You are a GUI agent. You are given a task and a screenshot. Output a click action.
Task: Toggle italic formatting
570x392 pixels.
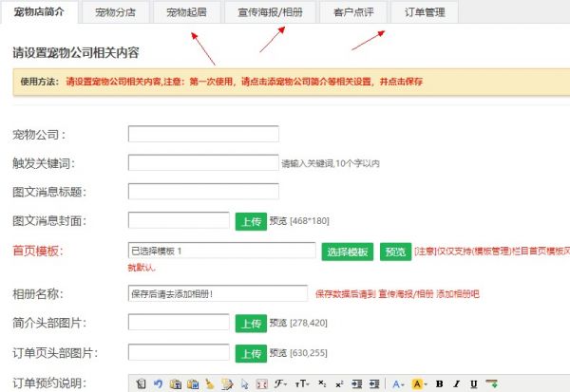[x=457, y=383]
